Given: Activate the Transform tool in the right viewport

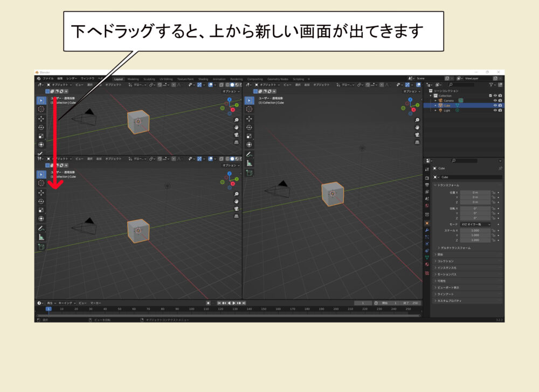Looking at the screenshot, I should pyautogui.click(x=249, y=145).
